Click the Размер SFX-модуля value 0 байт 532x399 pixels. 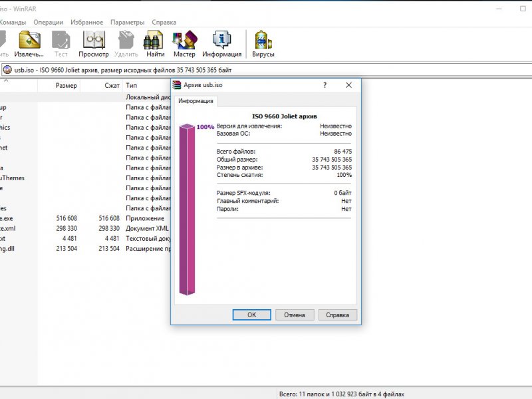342,193
